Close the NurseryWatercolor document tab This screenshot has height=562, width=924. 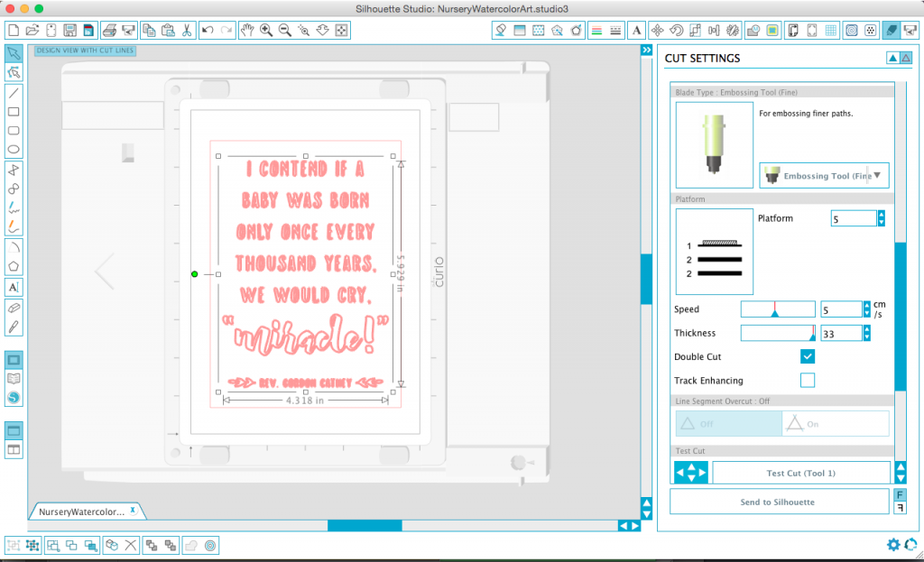(x=133, y=511)
